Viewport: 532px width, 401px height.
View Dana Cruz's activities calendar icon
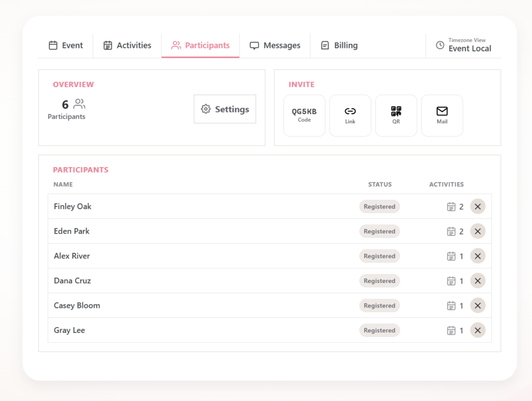451,281
